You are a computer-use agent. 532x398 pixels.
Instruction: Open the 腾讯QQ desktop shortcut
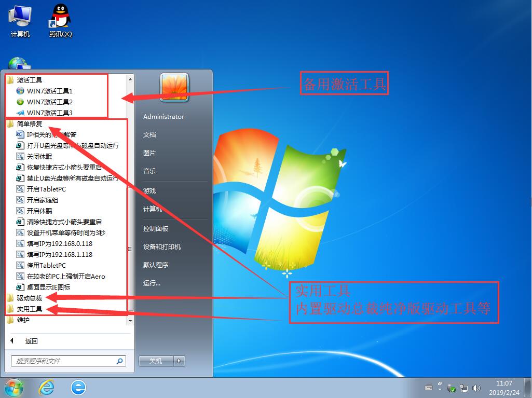[60, 21]
